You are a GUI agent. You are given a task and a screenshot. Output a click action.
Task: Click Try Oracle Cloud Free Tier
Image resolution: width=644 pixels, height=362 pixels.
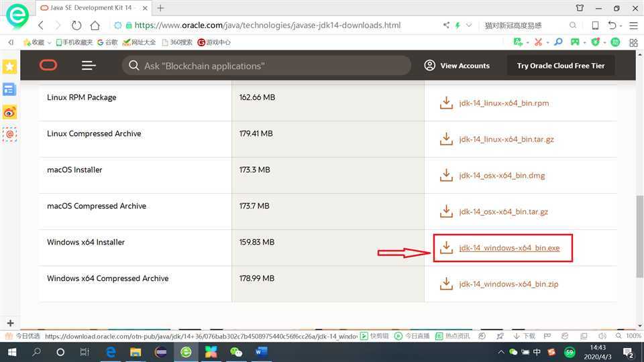pos(561,66)
